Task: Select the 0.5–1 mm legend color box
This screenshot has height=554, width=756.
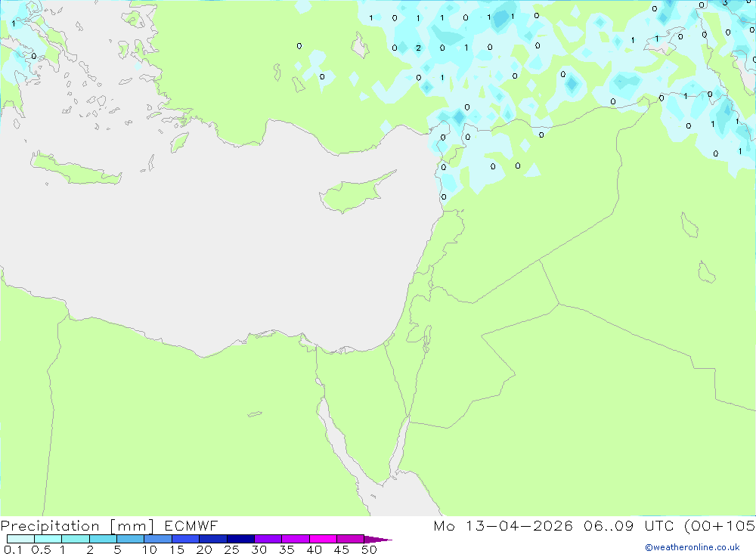Action: (48, 539)
